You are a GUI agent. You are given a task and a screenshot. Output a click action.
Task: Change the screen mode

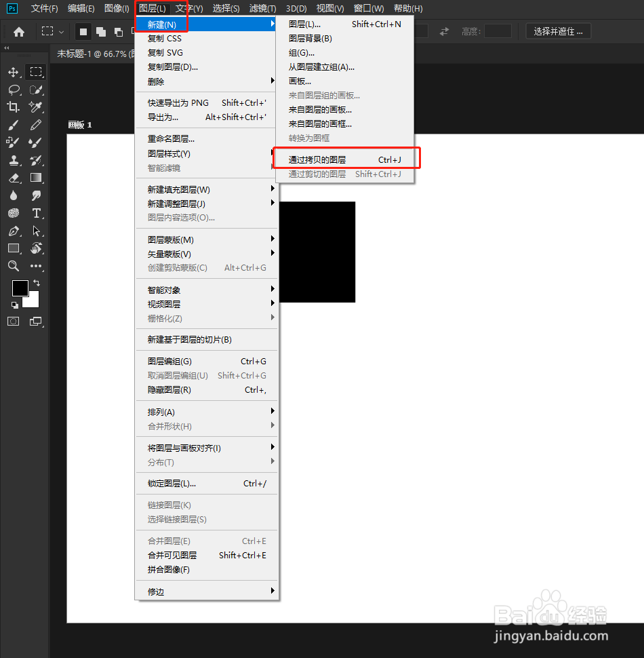tap(36, 322)
